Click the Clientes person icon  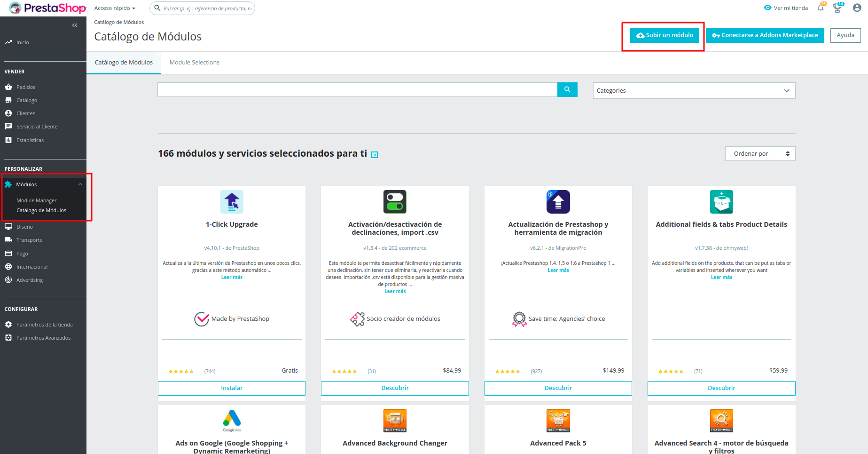pyautogui.click(x=8, y=113)
